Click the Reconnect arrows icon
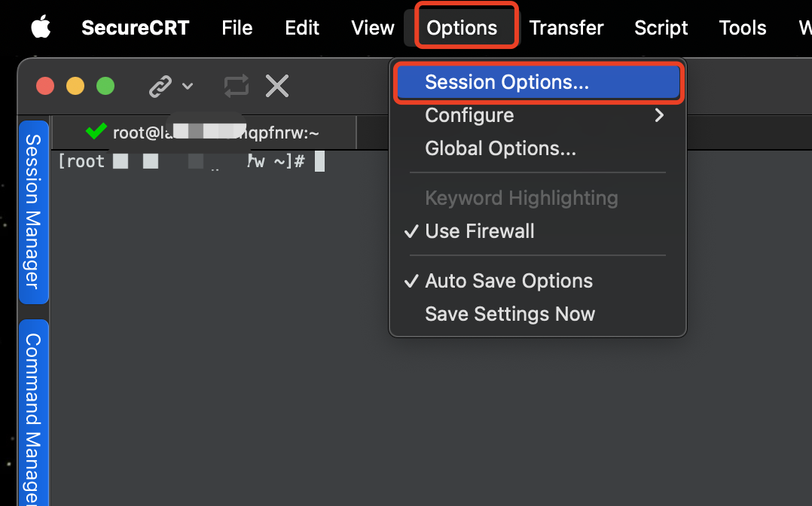812x506 pixels. pos(237,86)
